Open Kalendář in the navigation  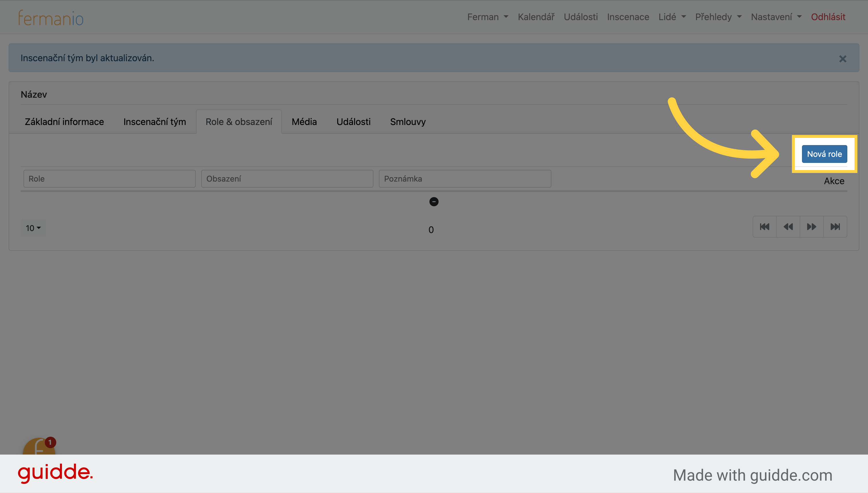[536, 17]
